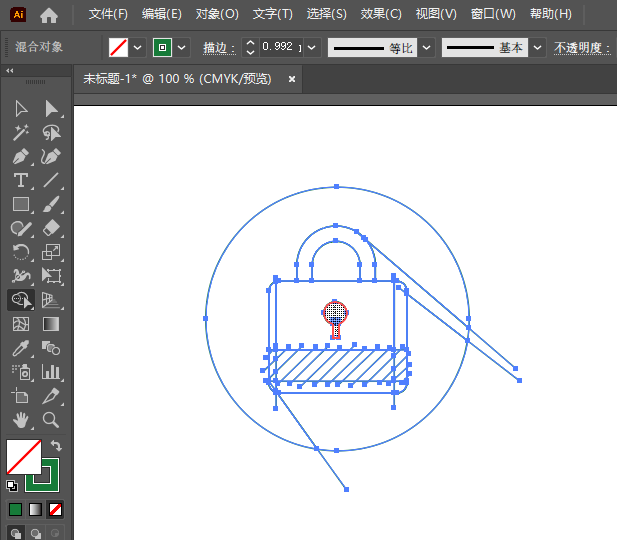Select the Direct Selection tool
Viewport: 617px width, 540px height.
tap(51, 109)
